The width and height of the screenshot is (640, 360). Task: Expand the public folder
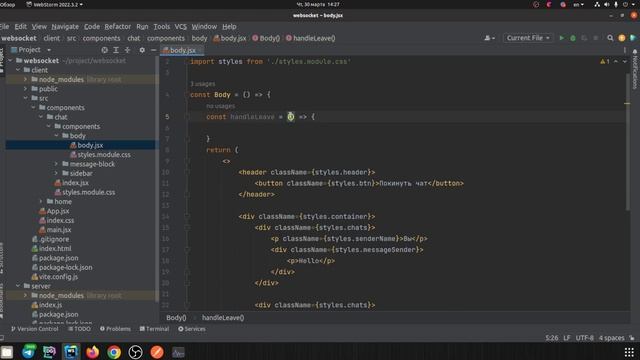point(26,89)
